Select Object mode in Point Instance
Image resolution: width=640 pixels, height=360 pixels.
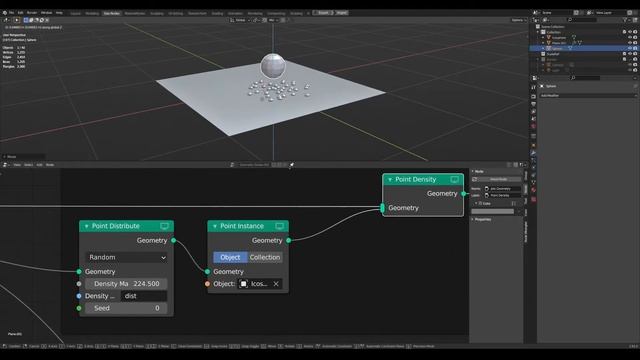tap(230, 257)
